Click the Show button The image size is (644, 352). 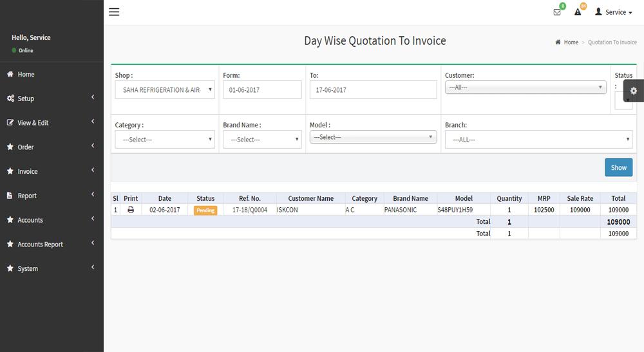coord(618,167)
